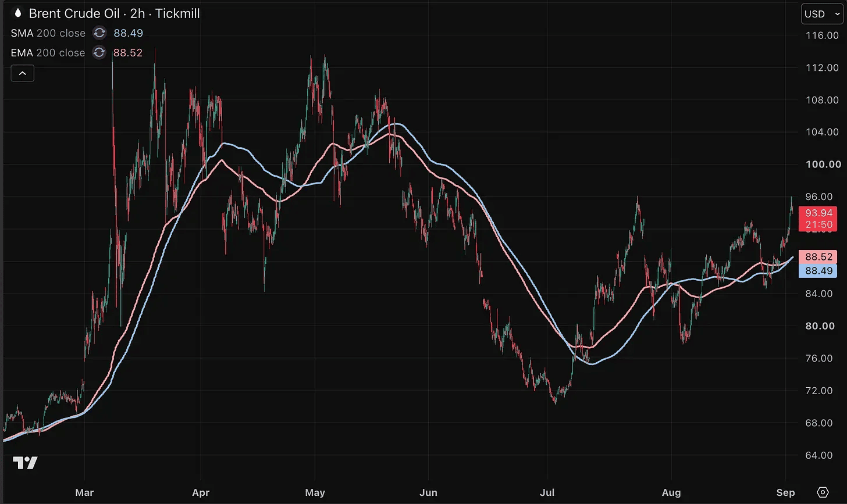This screenshot has height=504, width=847.
Task: Click the Brent Crude Oil drop symbol icon
Action: pos(17,13)
